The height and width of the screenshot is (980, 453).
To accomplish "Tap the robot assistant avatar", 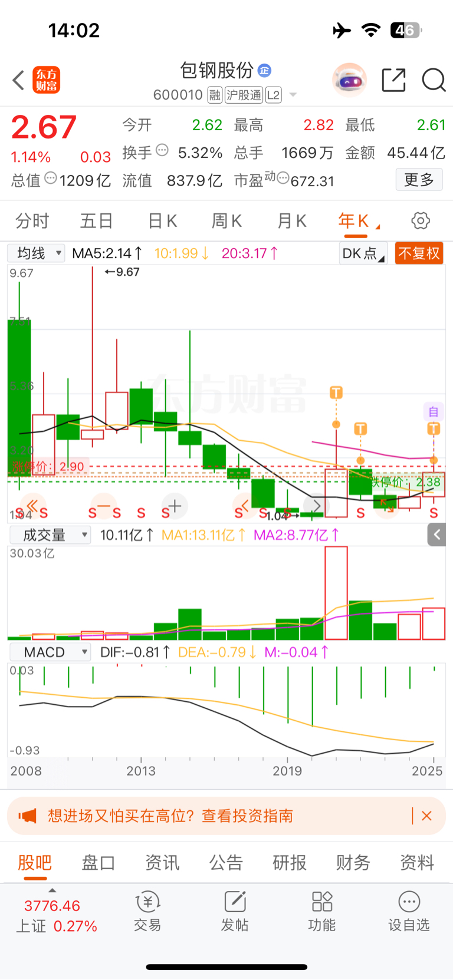I will [349, 80].
